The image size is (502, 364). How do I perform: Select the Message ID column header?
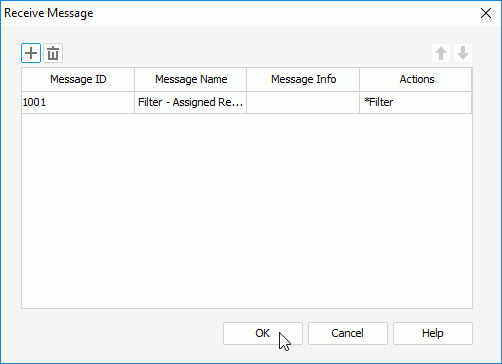78,79
